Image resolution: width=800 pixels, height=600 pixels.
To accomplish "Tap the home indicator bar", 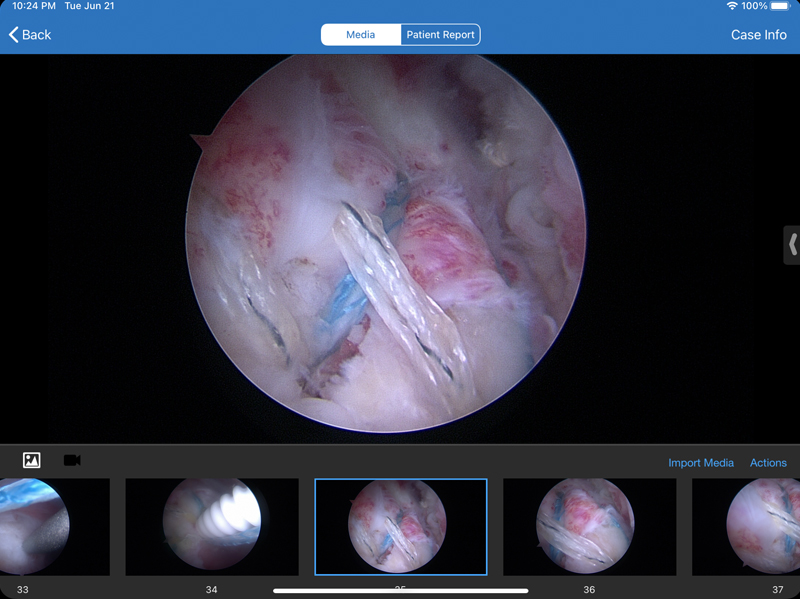I will point(401,591).
